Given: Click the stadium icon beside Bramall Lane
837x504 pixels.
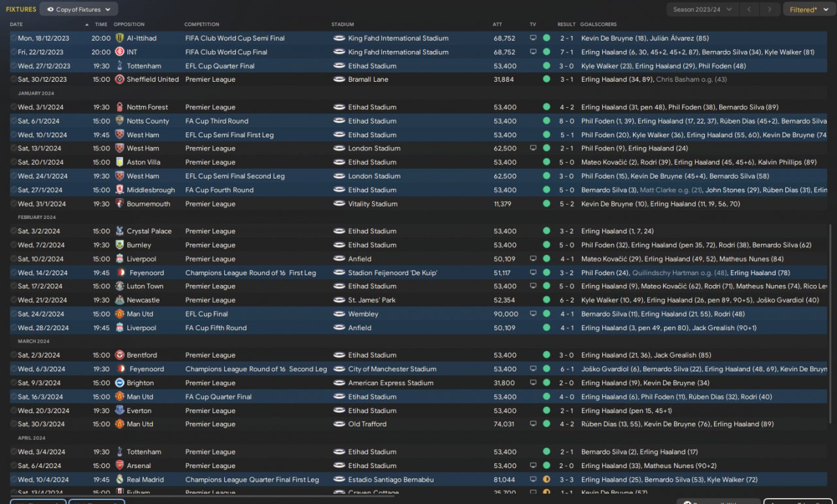Looking at the screenshot, I should tap(339, 80).
